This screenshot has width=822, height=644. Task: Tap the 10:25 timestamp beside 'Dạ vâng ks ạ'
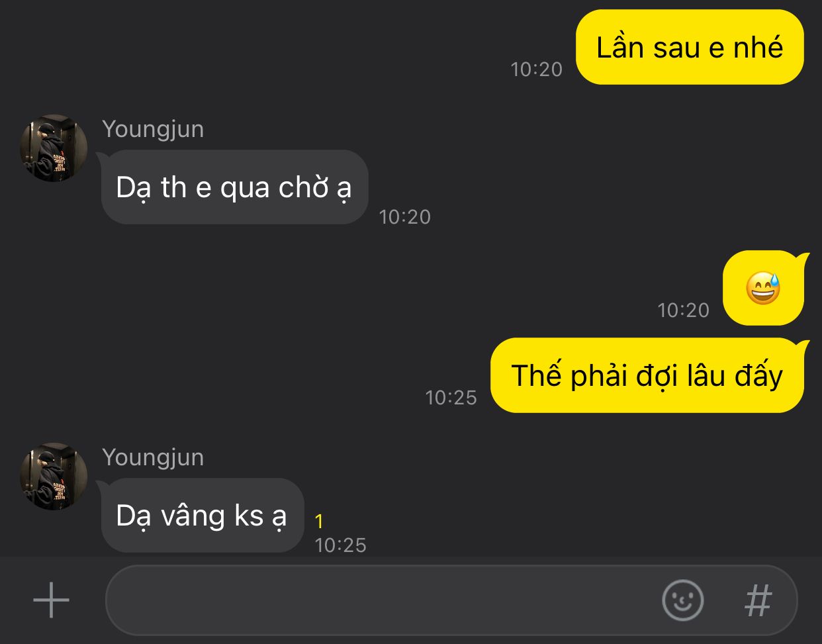(x=340, y=545)
